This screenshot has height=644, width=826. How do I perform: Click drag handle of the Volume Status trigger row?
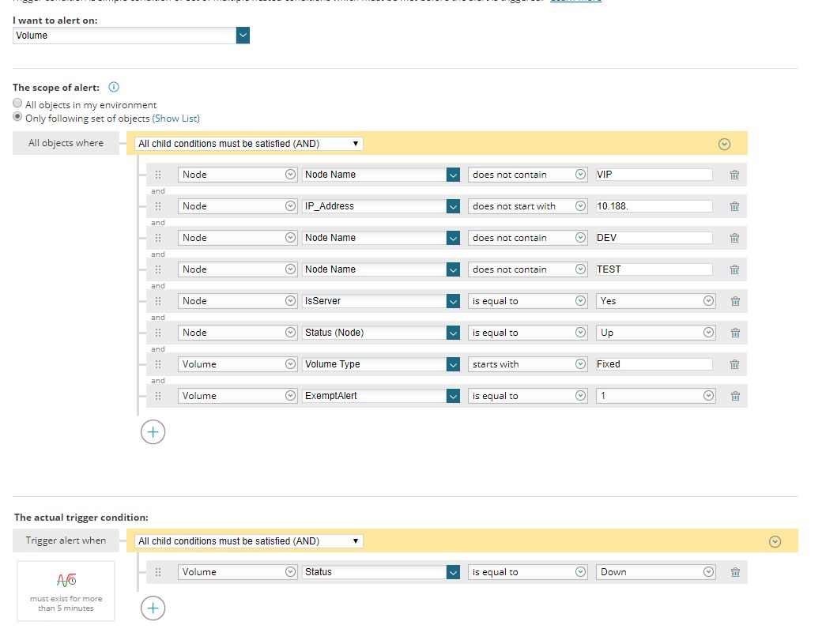[x=158, y=572]
